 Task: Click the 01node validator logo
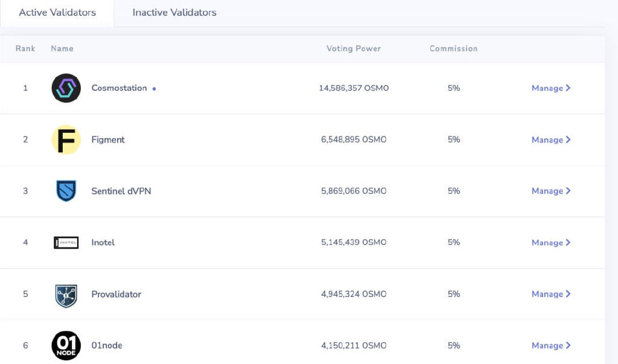tap(66, 345)
